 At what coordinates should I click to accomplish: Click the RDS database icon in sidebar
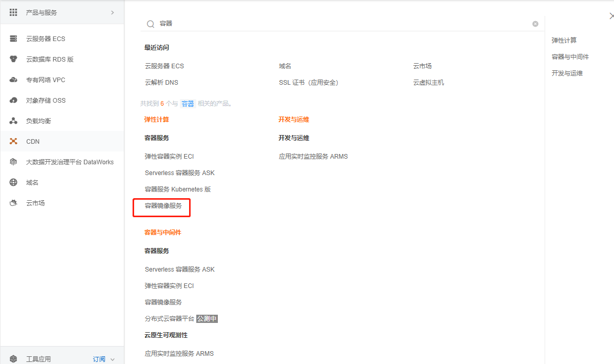tap(13, 59)
